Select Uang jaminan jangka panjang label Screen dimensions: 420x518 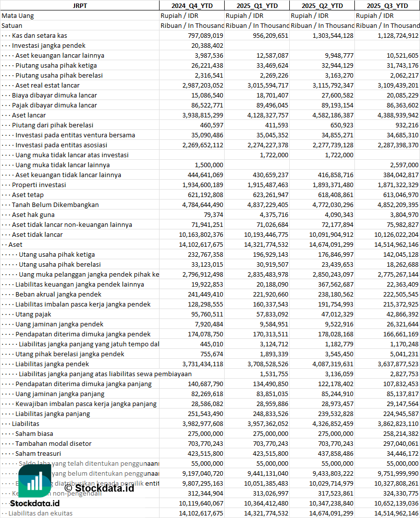(x=60, y=394)
